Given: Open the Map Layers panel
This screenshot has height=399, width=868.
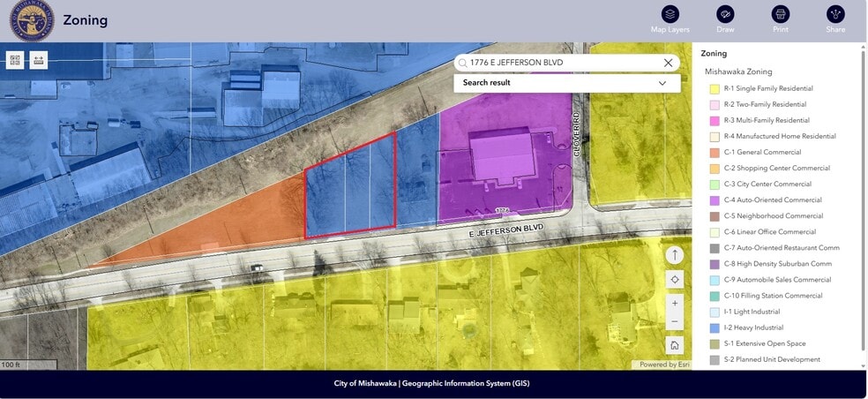Looking at the screenshot, I should (x=670, y=15).
